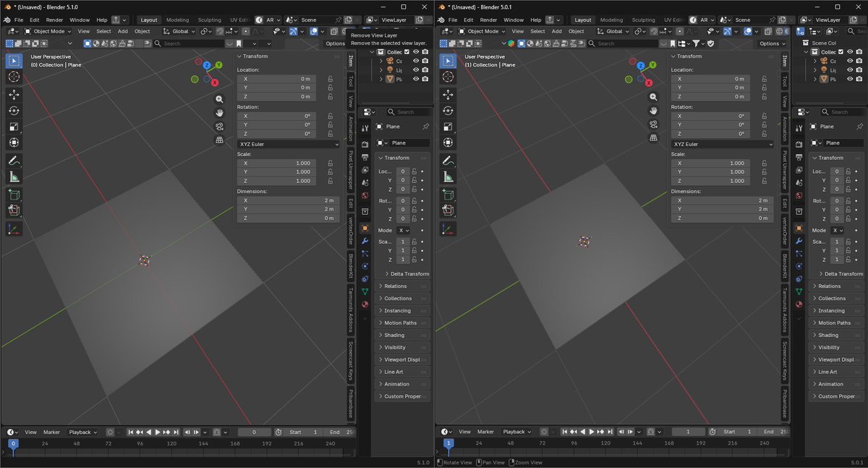Select the Measure tool in Blender 5.0.1
The height and width of the screenshot is (468, 868).
point(448,176)
